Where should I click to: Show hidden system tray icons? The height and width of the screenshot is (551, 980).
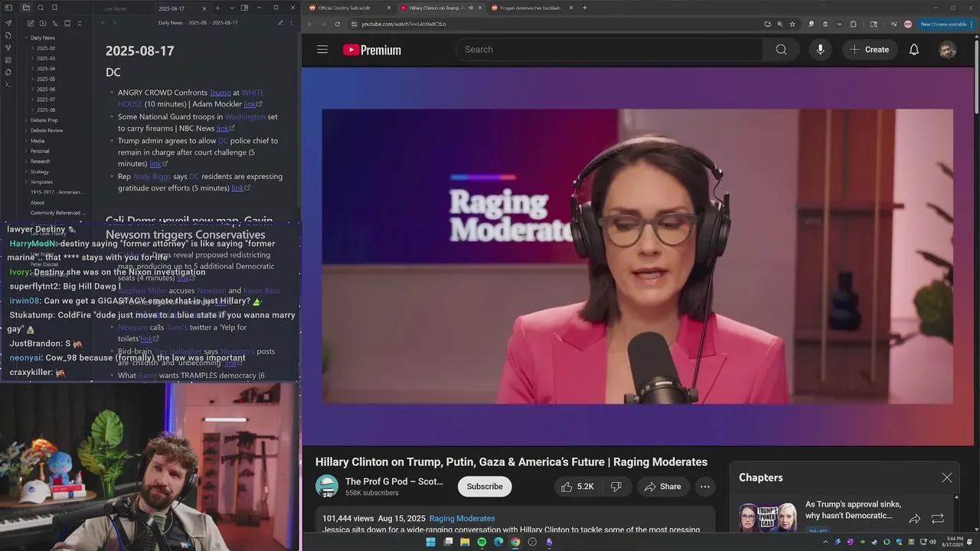825,542
